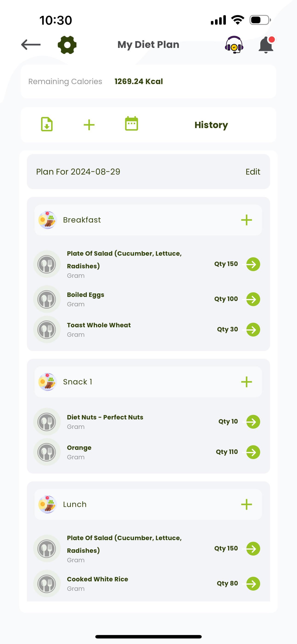
Task: Open the notifications bell
Action: (266, 45)
